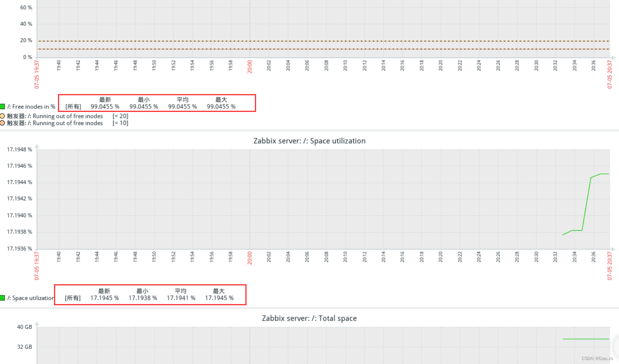This screenshot has width=619, height=364.
Task: Click the 最小 header in Free inodes legend
Action: coord(144,100)
